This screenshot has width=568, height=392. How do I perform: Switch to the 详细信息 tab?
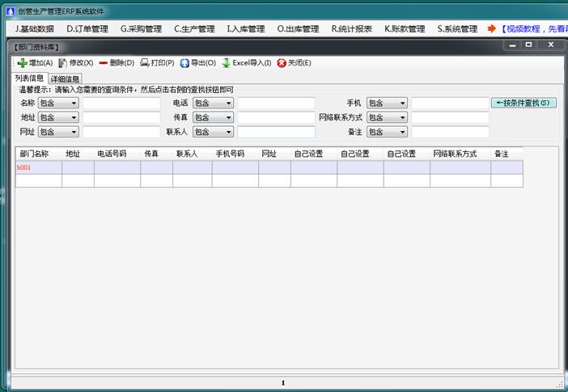(x=66, y=79)
